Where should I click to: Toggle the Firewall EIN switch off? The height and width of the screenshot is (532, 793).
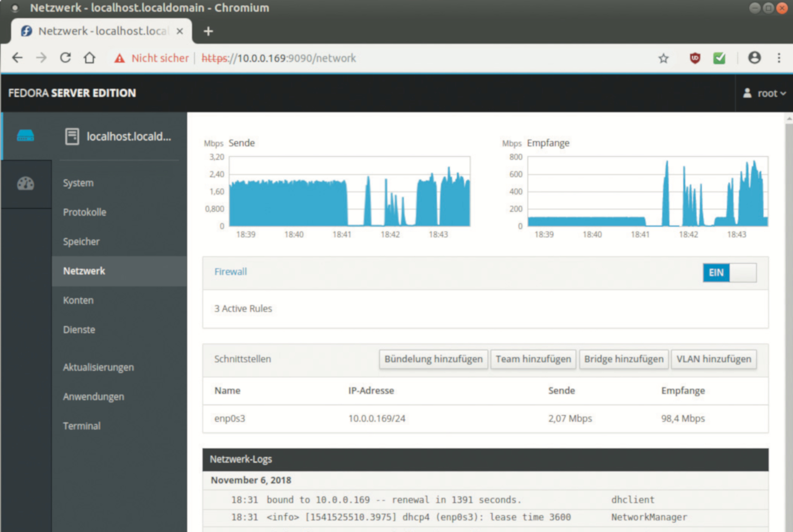point(729,273)
